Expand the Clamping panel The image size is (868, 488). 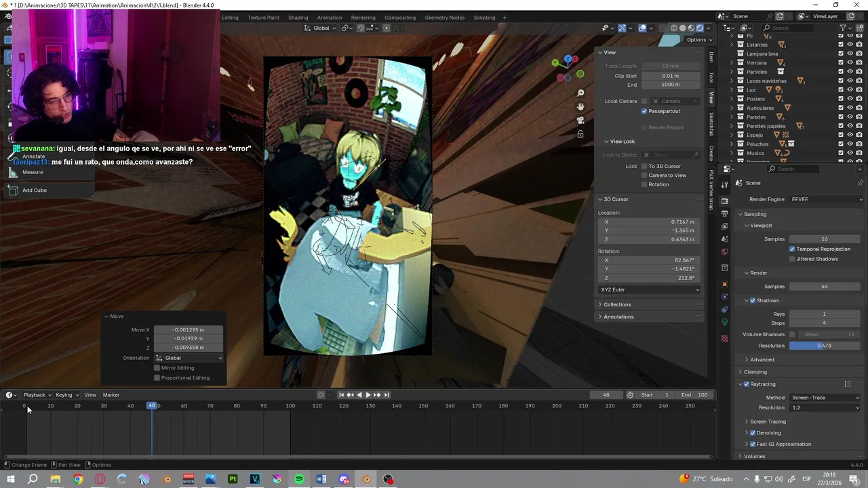[755, 372]
